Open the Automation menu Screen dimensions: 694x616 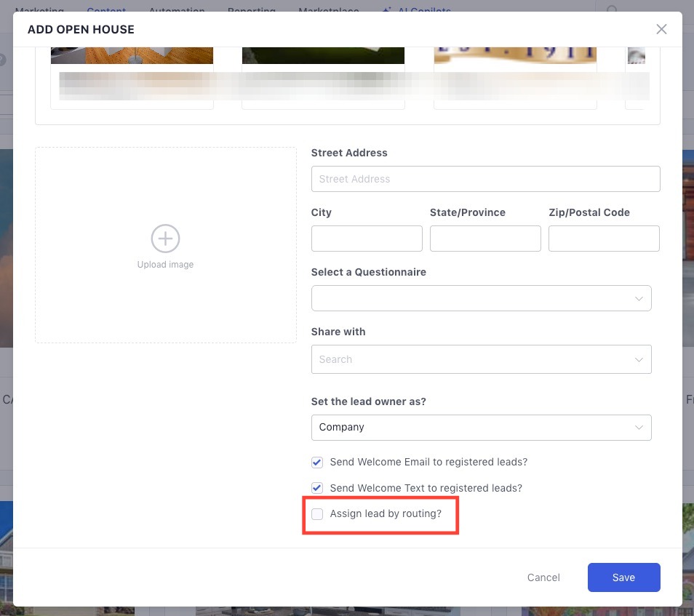tap(176, 11)
